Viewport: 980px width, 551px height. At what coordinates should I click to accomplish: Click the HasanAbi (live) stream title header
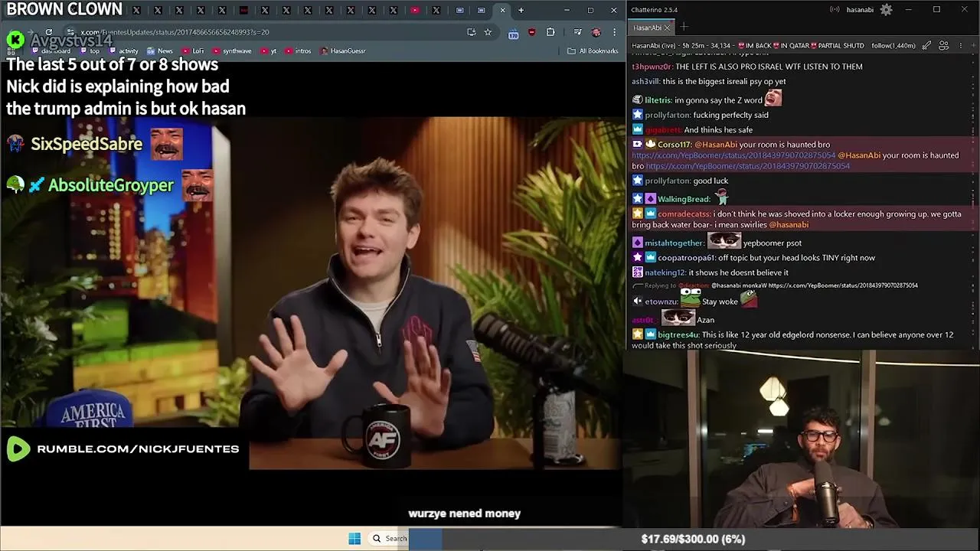(x=748, y=46)
